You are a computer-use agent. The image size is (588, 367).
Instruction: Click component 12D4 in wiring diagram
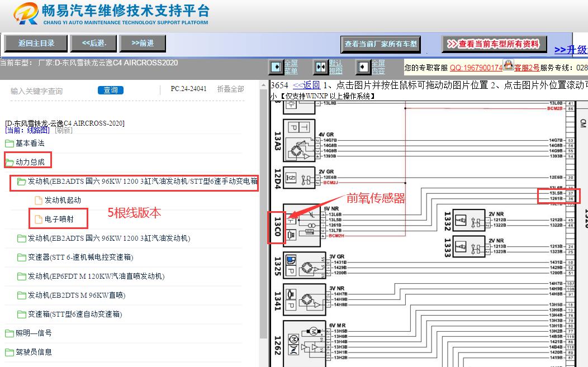(299, 179)
